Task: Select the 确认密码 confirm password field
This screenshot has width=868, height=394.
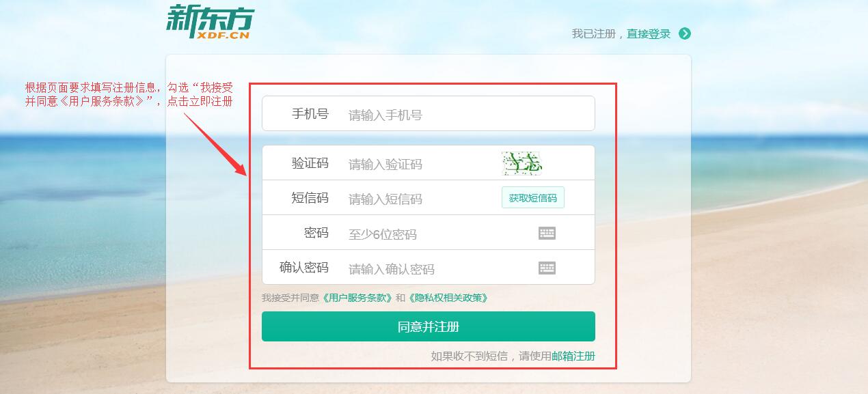Action: (x=437, y=269)
